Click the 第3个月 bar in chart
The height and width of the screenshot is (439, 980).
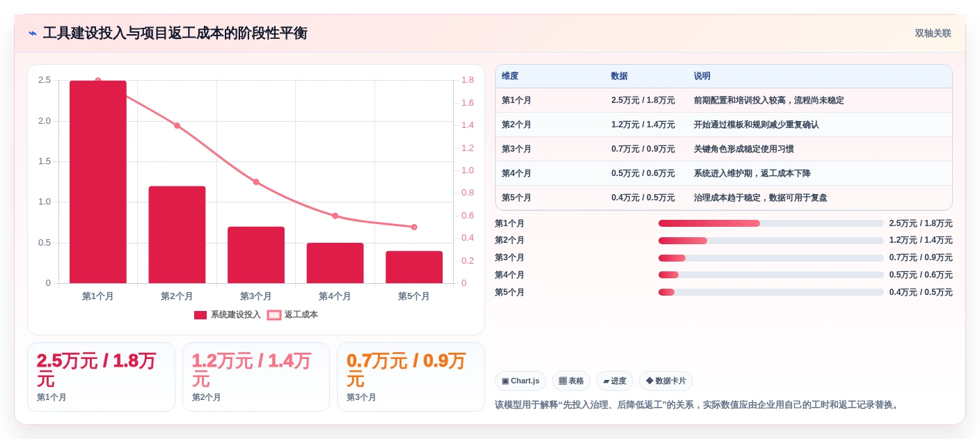tap(256, 255)
